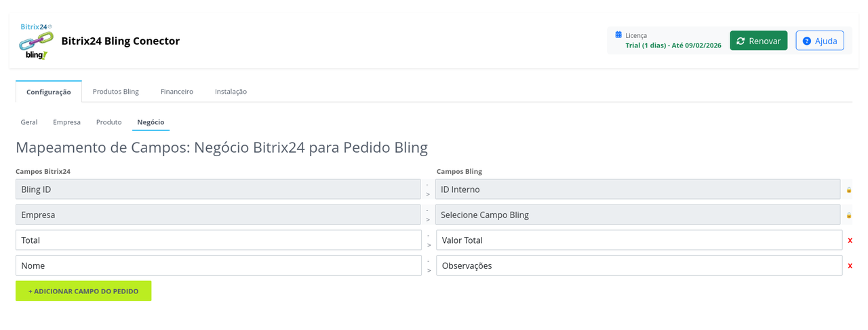The image size is (868, 330).
Task: Open the Ajuda help button
Action: coord(819,41)
